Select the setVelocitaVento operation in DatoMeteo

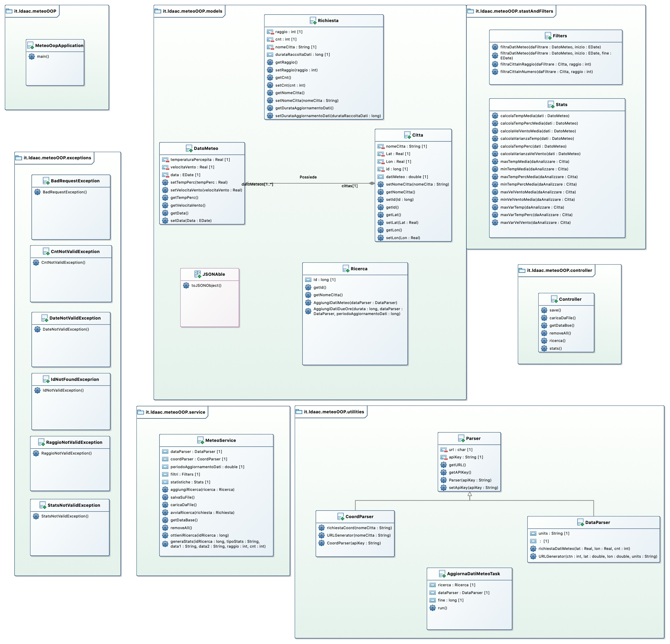pyautogui.click(x=207, y=190)
